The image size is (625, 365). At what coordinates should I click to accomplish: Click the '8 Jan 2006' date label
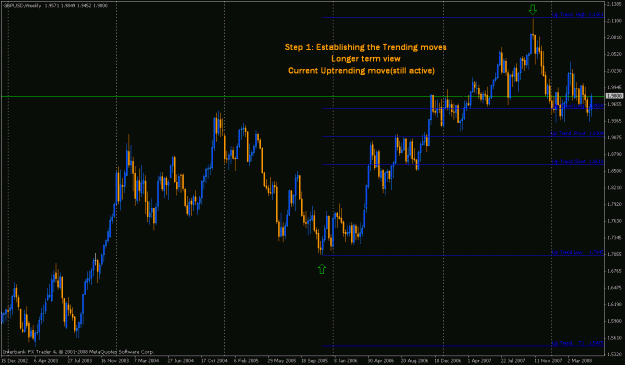(346, 360)
